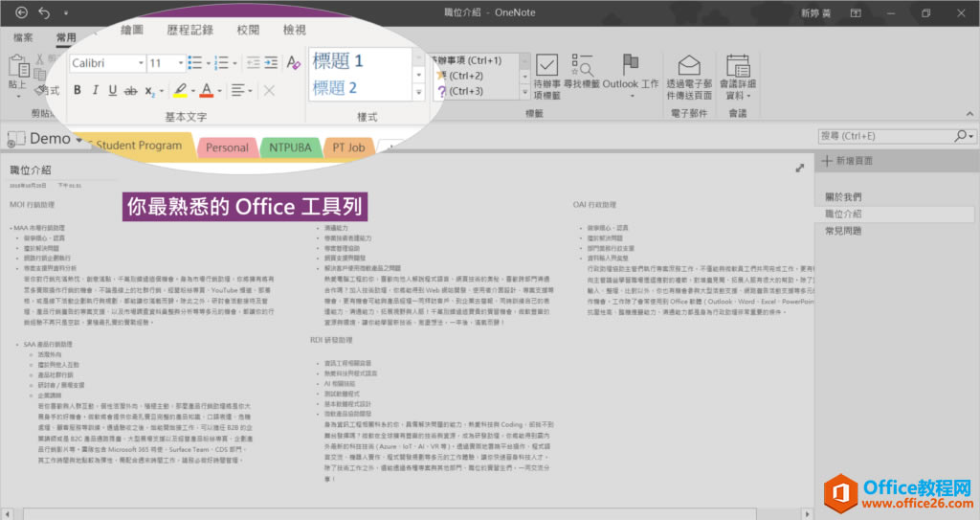Switch to the NTPUBA section tab
Image resolution: width=980 pixels, height=520 pixels.
coord(290,147)
